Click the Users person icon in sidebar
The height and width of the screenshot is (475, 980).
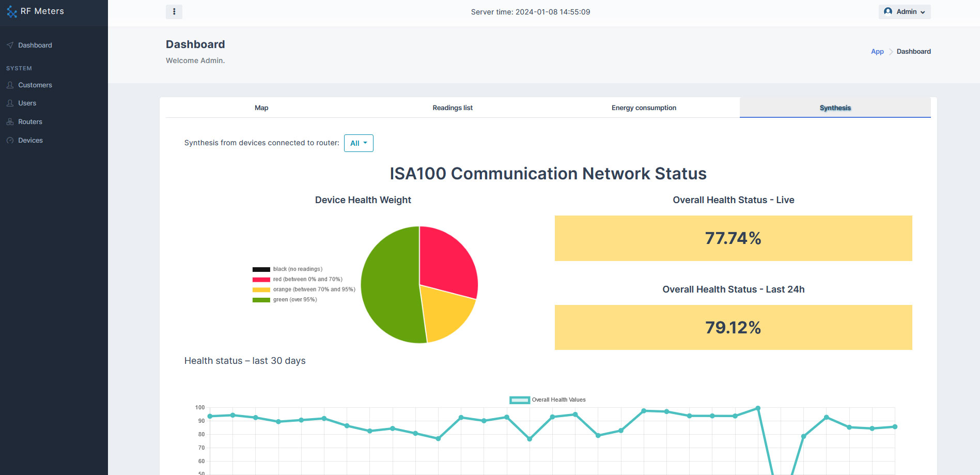(10, 103)
